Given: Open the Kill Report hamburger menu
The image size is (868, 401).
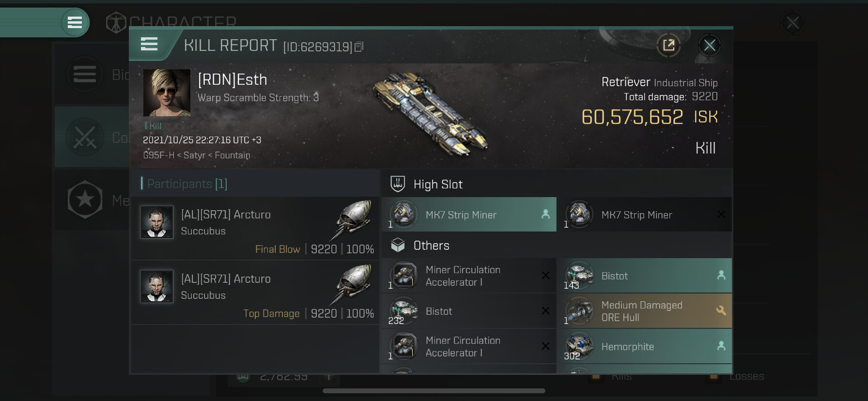Looking at the screenshot, I should pos(149,45).
